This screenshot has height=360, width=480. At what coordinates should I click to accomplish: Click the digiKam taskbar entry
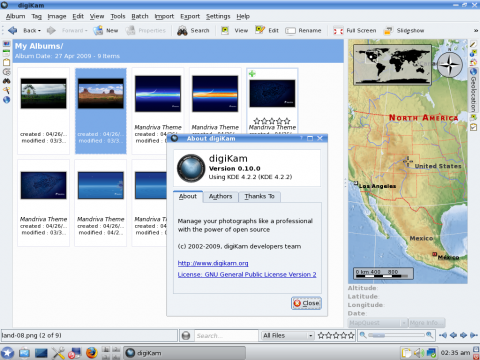(185, 353)
